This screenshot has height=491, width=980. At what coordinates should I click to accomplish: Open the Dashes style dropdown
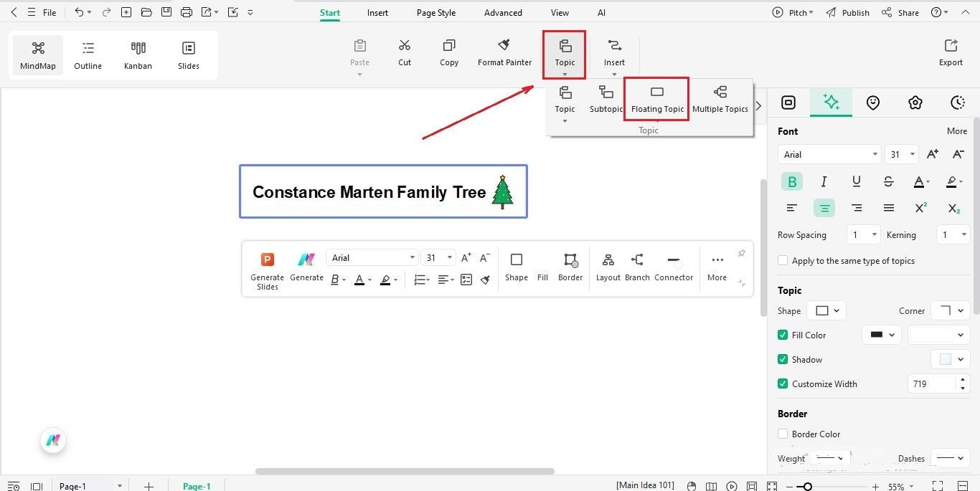tap(951, 458)
